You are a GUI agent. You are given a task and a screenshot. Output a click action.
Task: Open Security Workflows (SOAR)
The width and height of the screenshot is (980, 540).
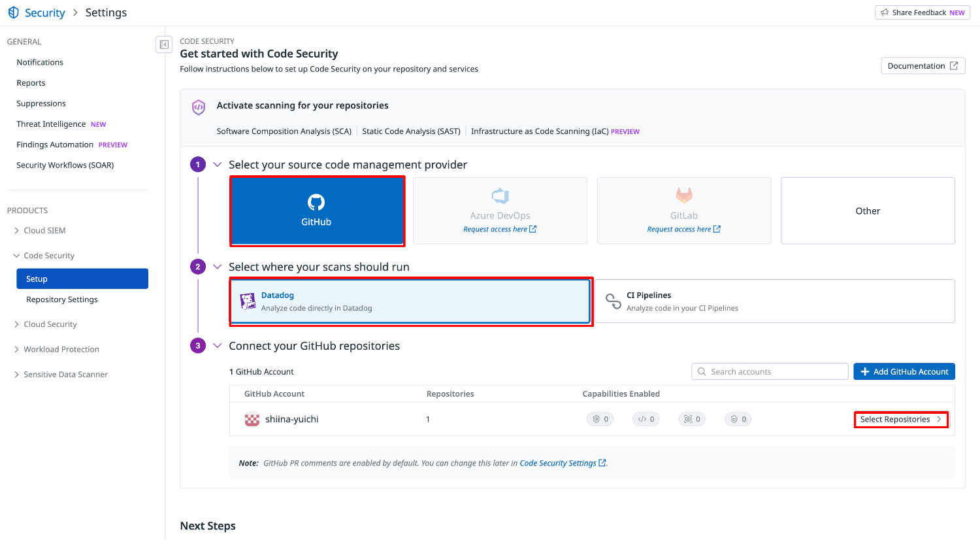tap(65, 165)
